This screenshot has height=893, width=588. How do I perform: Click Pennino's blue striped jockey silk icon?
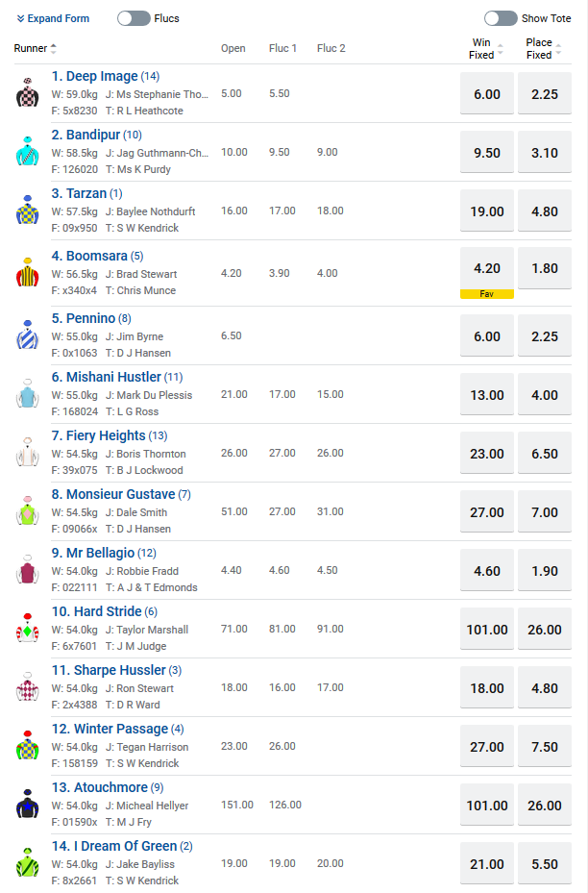(x=27, y=335)
